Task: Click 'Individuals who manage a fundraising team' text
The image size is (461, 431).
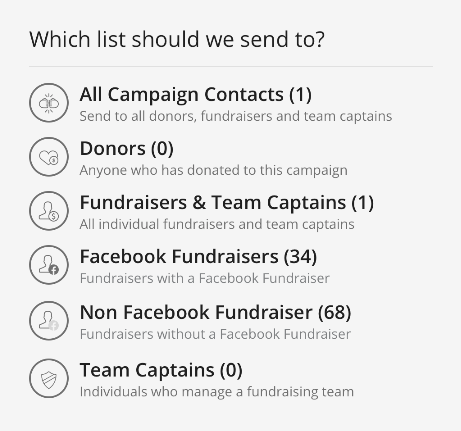Action: pos(217,392)
